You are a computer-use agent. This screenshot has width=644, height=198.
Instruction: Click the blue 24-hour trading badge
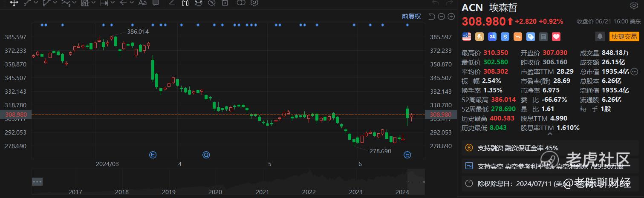point(492,37)
